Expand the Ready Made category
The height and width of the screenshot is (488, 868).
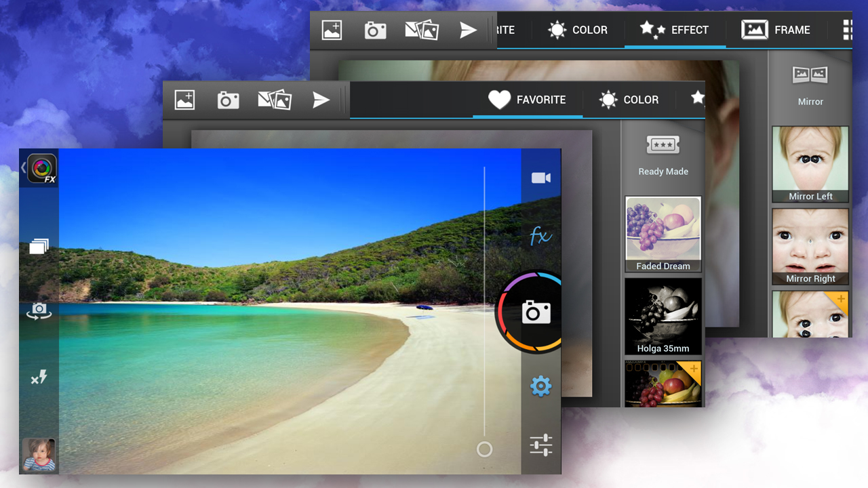pyautogui.click(x=663, y=155)
